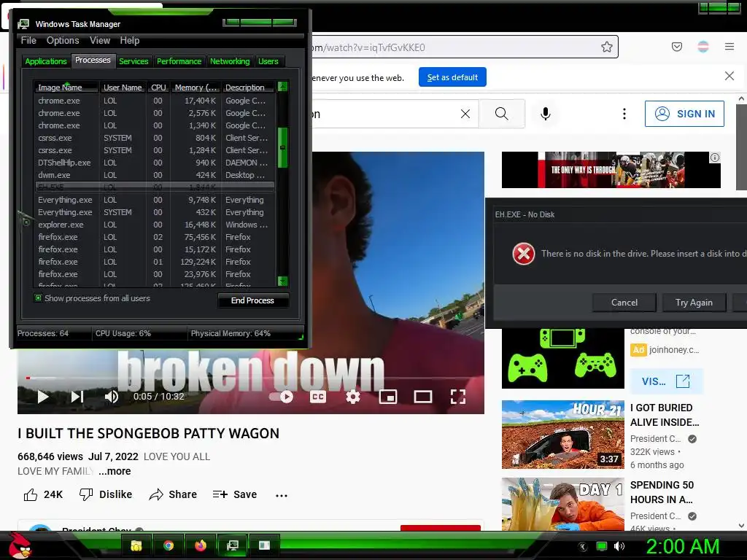747x560 pixels.
Task: Open the Angry Birds start button in taskbar
Action: (19, 545)
